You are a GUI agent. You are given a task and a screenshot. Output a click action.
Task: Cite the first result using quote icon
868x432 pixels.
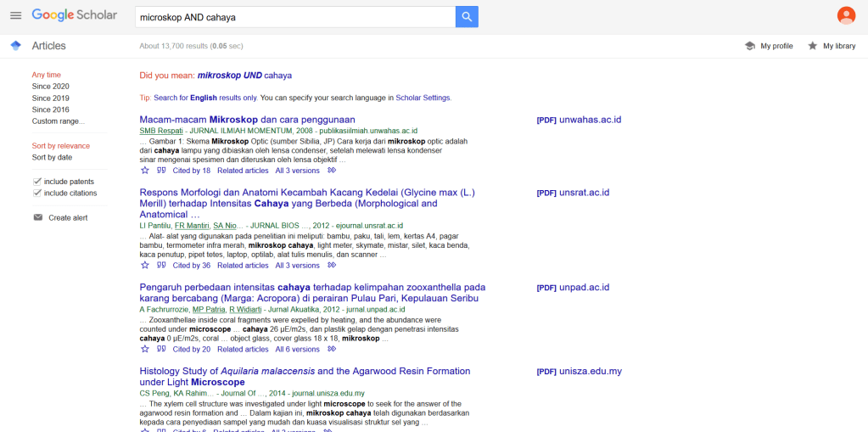pos(161,171)
